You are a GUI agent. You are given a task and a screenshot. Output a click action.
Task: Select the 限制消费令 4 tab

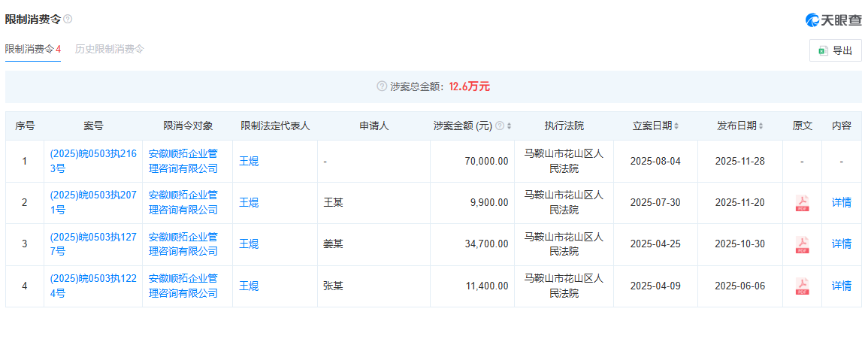tap(33, 49)
